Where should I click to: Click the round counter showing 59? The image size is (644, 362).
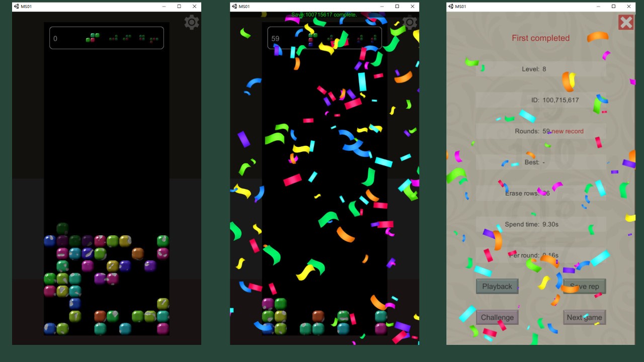275,39
